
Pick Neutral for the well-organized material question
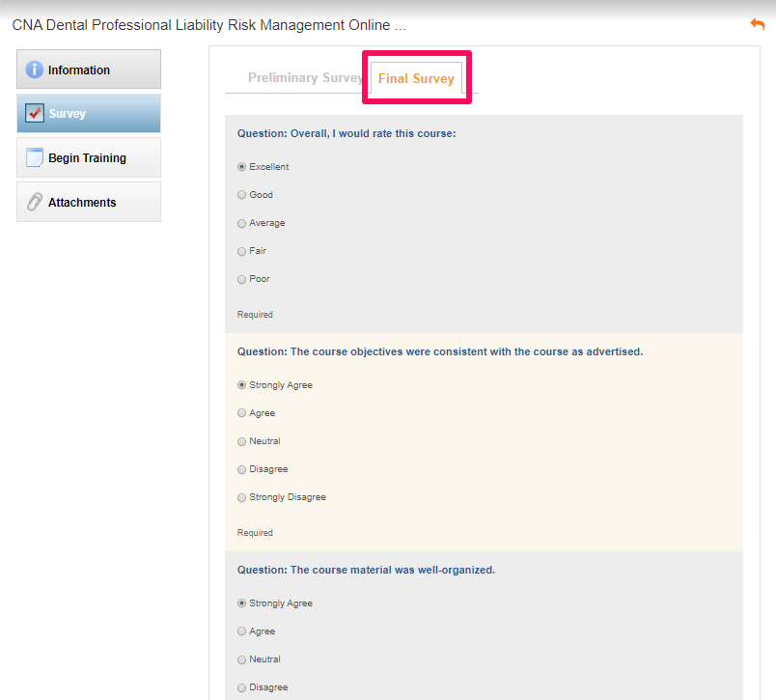[x=241, y=659]
